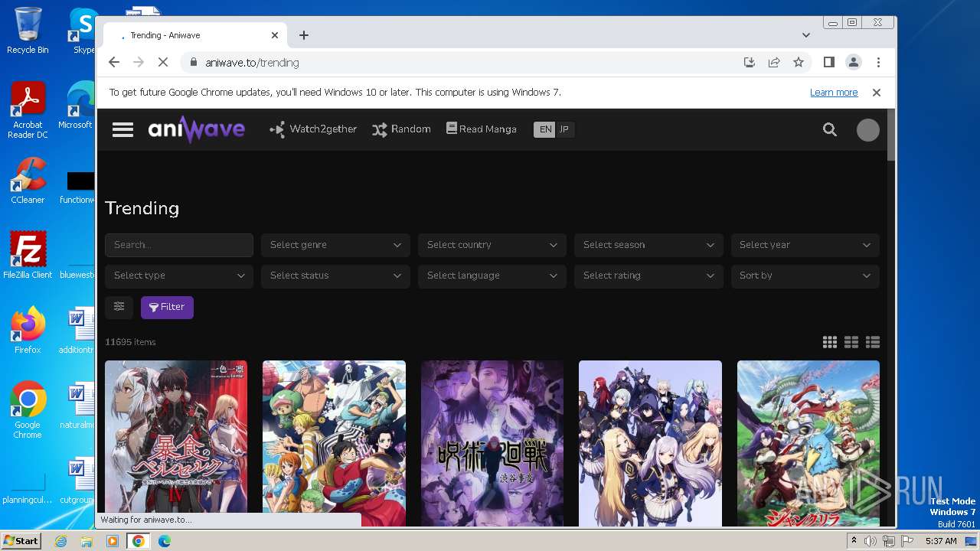This screenshot has height=551, width=980.
Task: Switch title language to JP
Action: pyautogui.click(x=564, y=129)
